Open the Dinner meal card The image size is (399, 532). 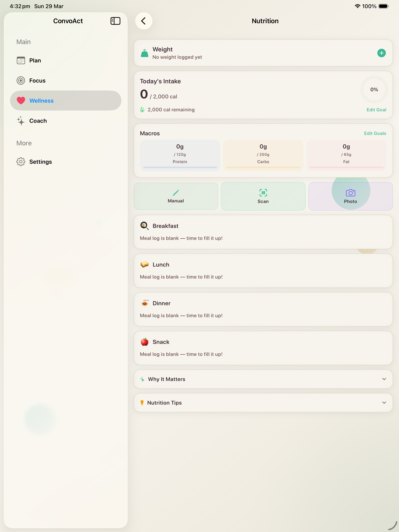pos(263,309)
